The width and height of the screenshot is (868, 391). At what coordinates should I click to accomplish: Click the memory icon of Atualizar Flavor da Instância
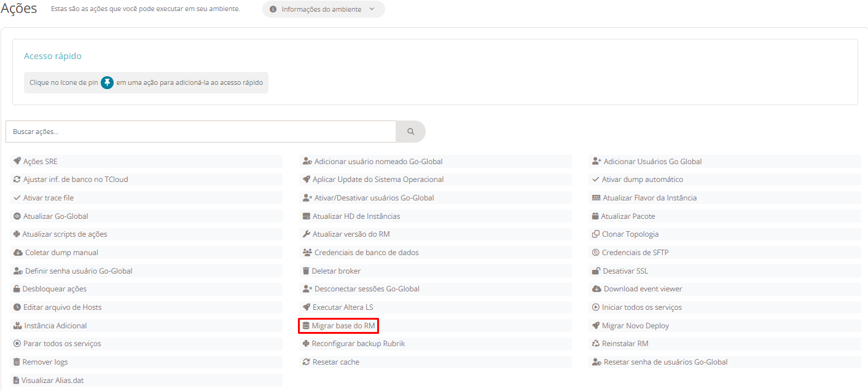pyautogui.click(x=596, y=198)
